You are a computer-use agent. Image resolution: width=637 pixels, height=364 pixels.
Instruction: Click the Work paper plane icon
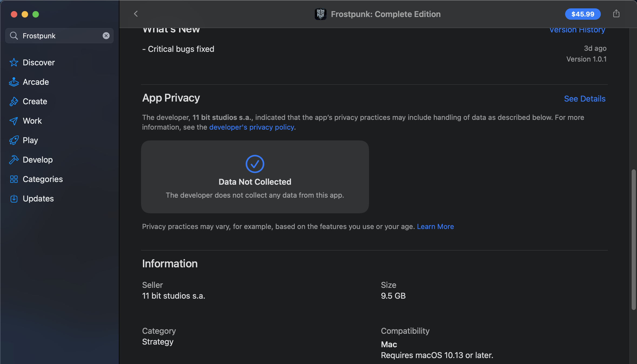tap(14, 121)
